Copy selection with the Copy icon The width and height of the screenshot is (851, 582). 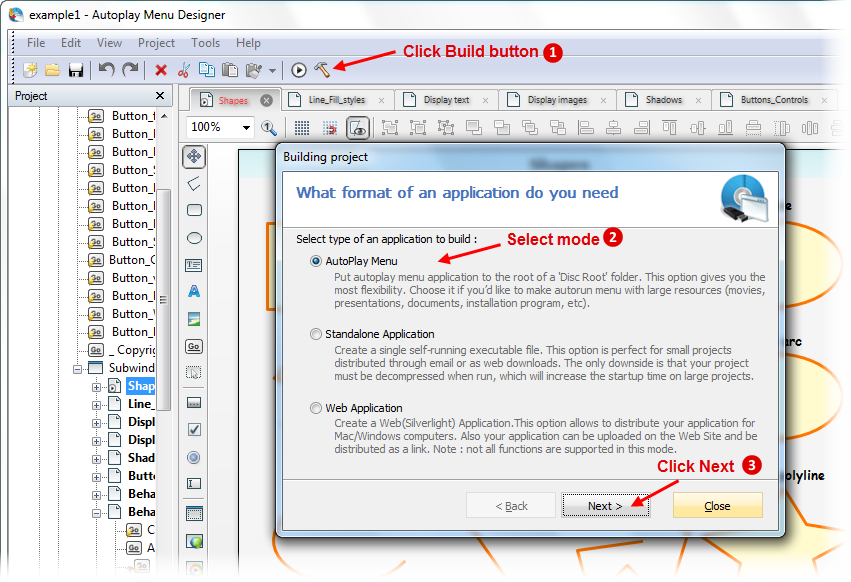click(207, 69)
